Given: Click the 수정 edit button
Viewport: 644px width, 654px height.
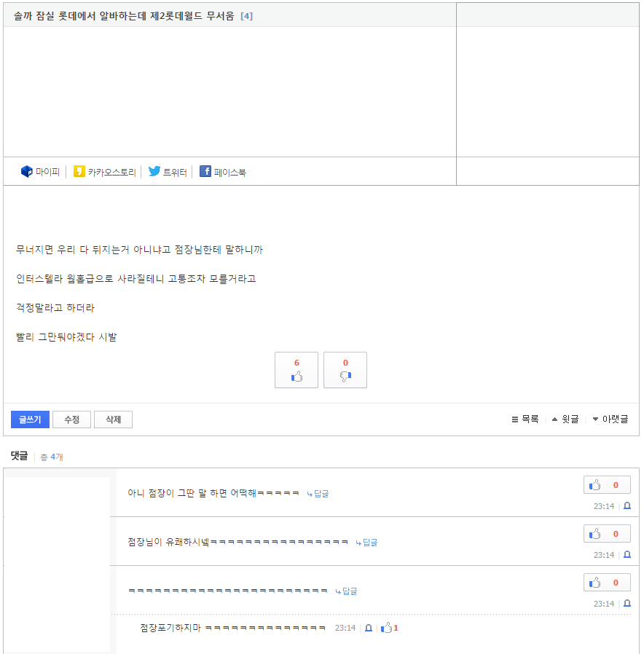Looking at the screenshot, I should [71, 419].
